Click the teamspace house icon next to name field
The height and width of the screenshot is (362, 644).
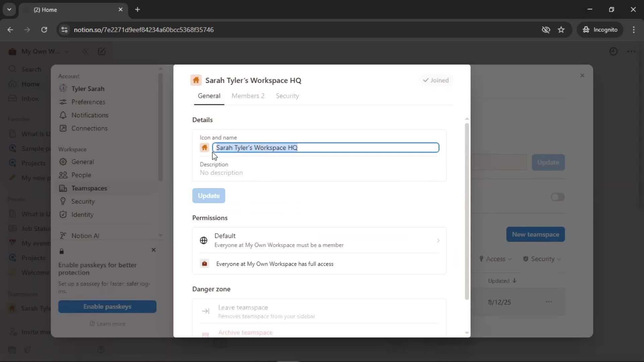(204, 147)
